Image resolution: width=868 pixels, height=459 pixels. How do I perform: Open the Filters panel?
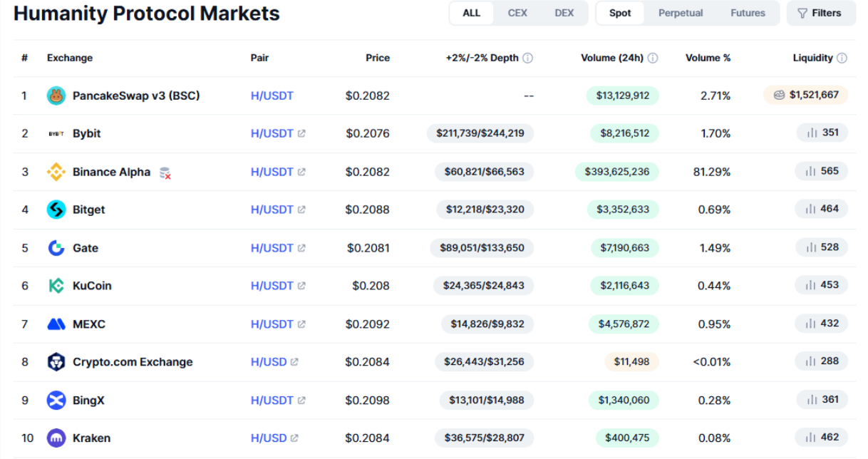820,13
